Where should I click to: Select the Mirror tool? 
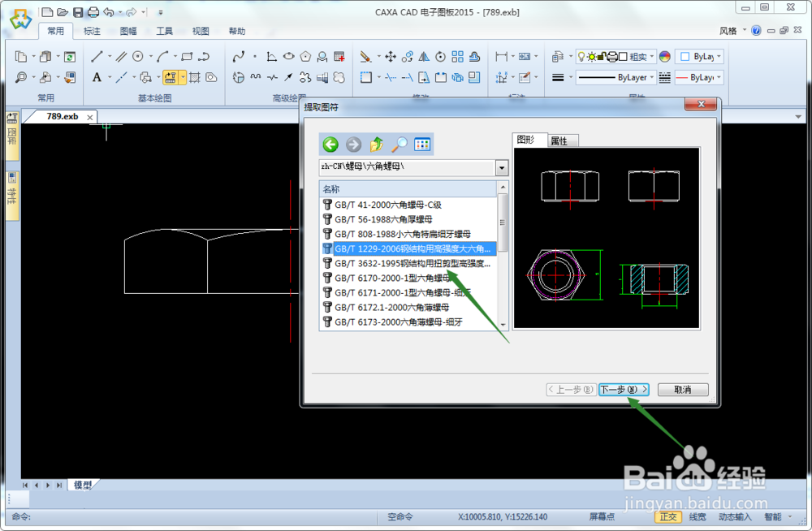tap(424, 57)
